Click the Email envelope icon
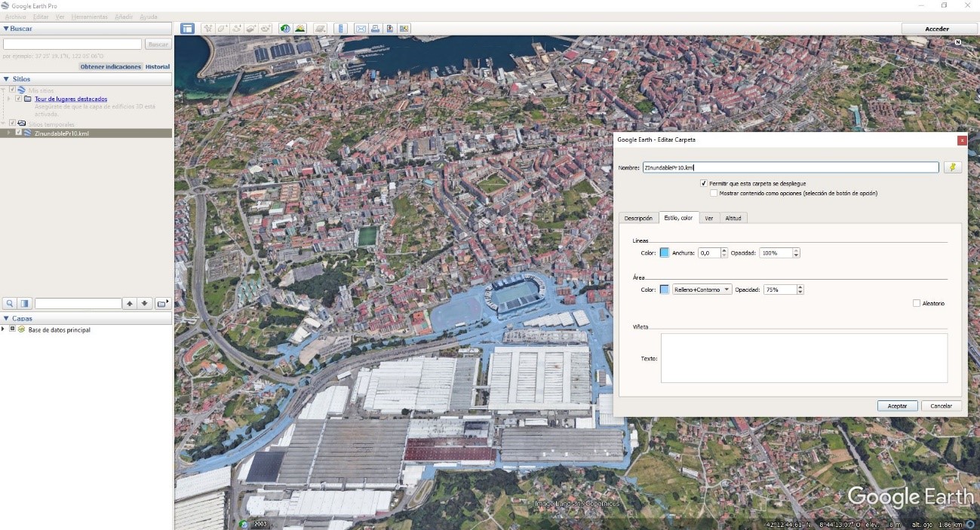Image resolution: width=980 pixels, height=530 pixels. 361,29
